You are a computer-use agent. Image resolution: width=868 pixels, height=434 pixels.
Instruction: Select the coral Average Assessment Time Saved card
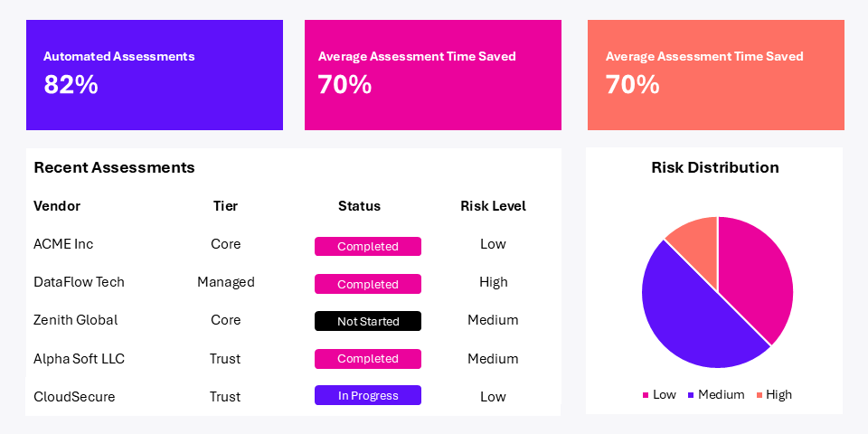tap(715, 75)
